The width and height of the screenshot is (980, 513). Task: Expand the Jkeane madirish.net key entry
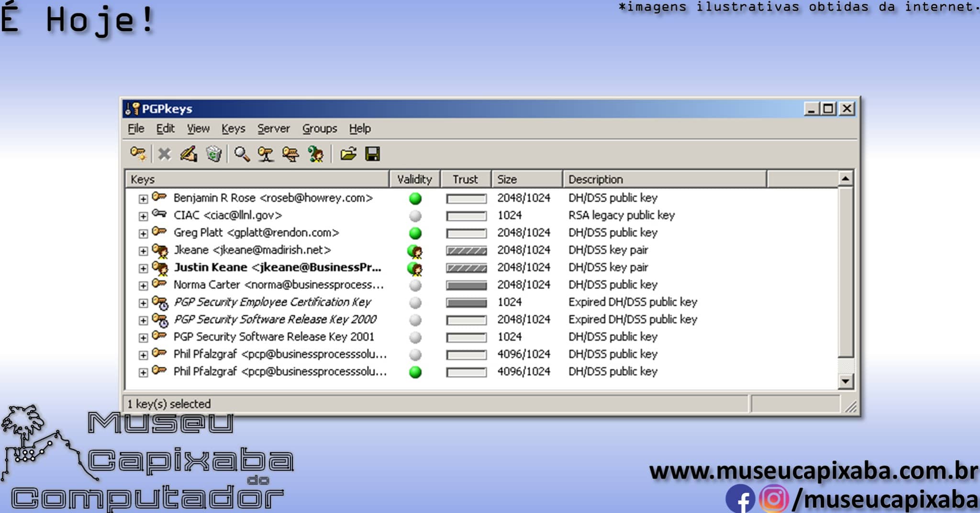point(143,251)
